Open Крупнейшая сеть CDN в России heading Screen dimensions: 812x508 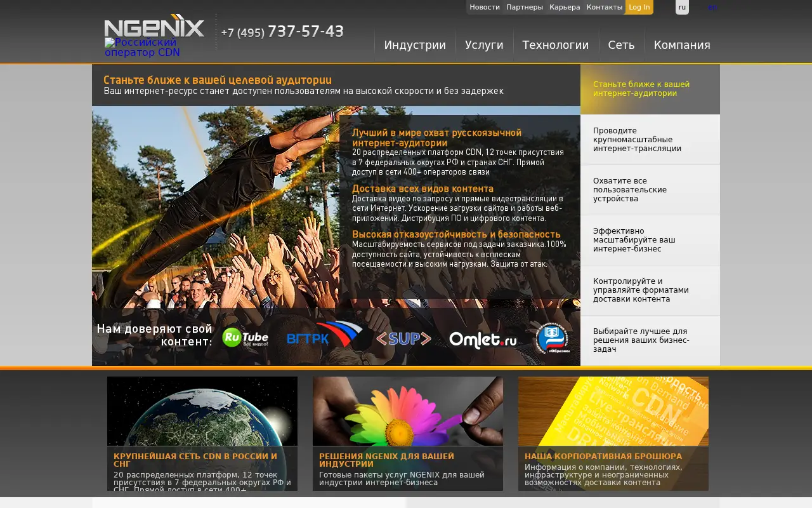(x=195, y=460)
